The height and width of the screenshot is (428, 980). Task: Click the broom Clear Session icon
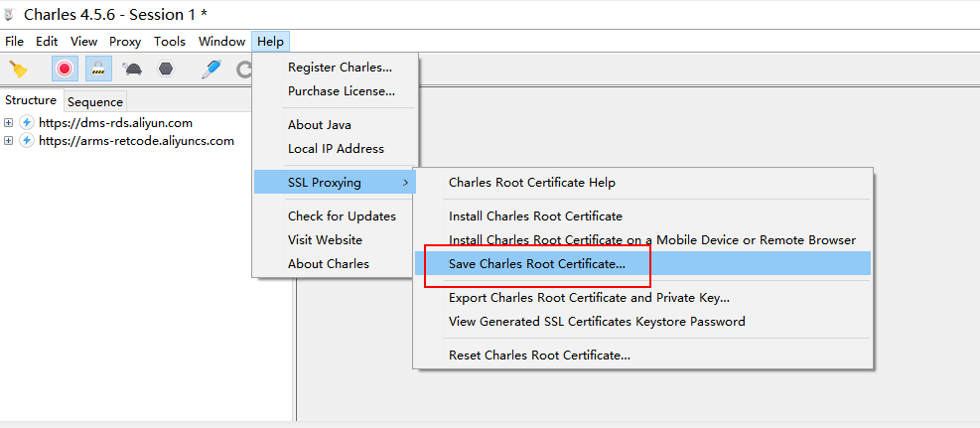20,69
